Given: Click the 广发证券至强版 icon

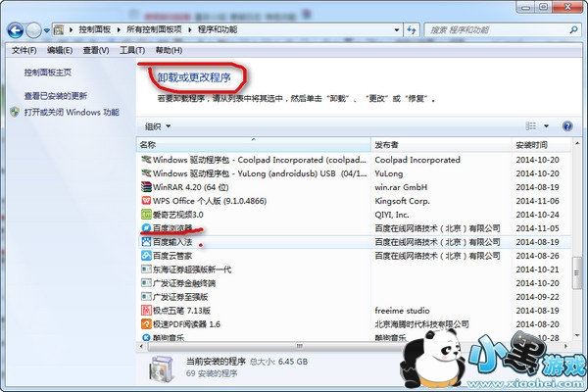Looking at the screenshot, I should click(146, 297).
